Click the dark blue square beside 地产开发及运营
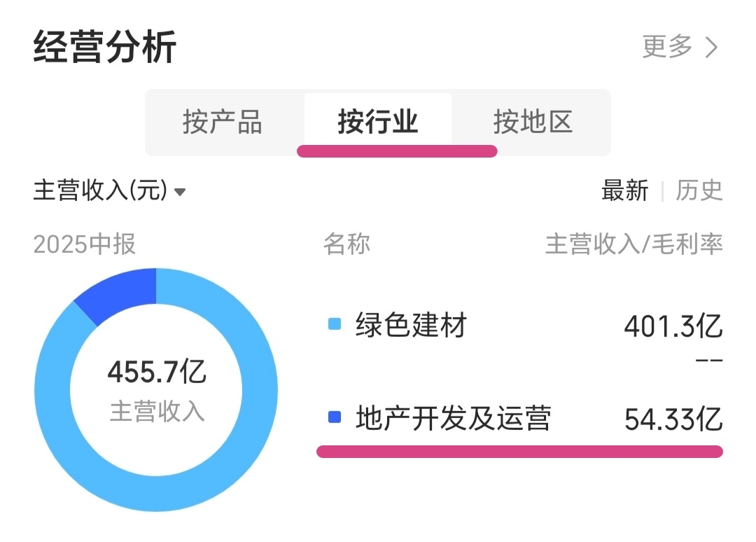 (335, 418)
